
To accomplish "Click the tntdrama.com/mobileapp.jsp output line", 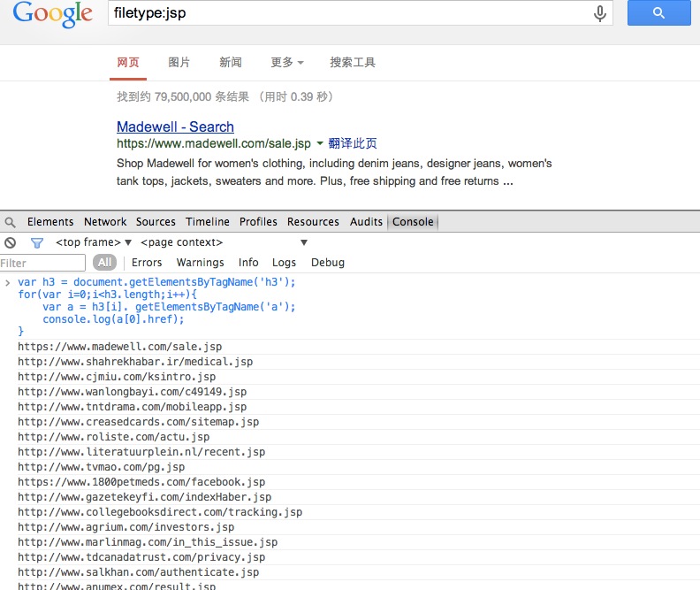I will pyautogui.click(x=133, y=407).
